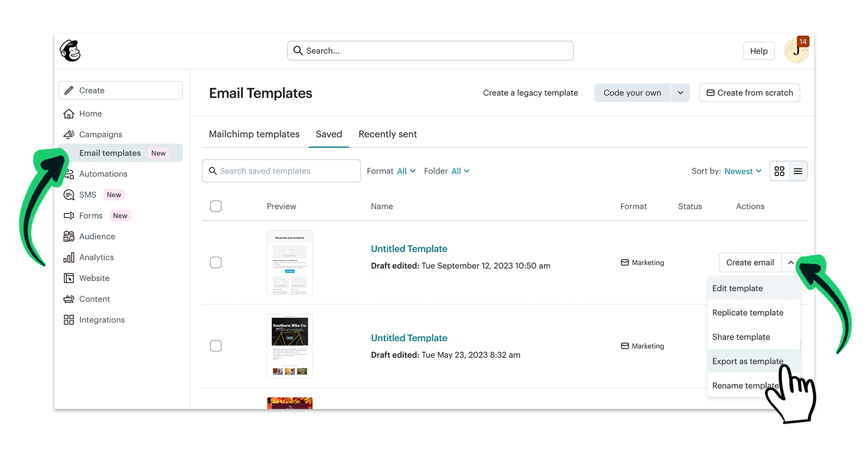Viewport: 868px width, 453px height.
Task: Open the May 23 Untitled Template link
Action: click(409, 338)
